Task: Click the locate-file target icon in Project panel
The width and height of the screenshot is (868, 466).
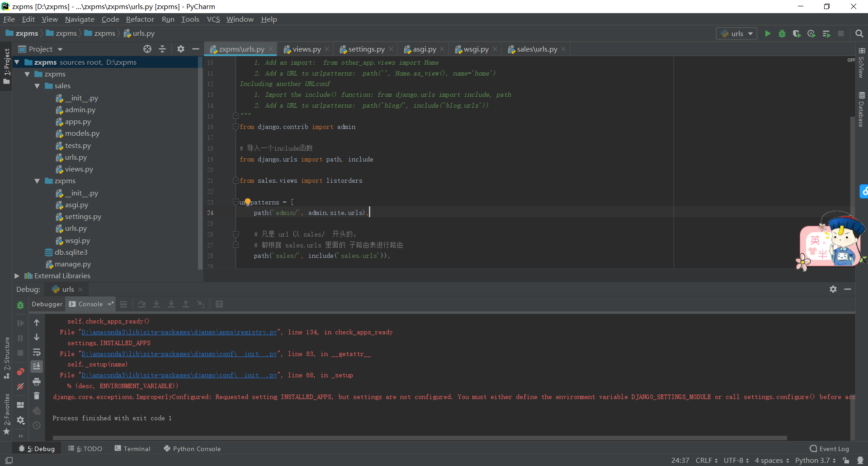Action: 147,49
